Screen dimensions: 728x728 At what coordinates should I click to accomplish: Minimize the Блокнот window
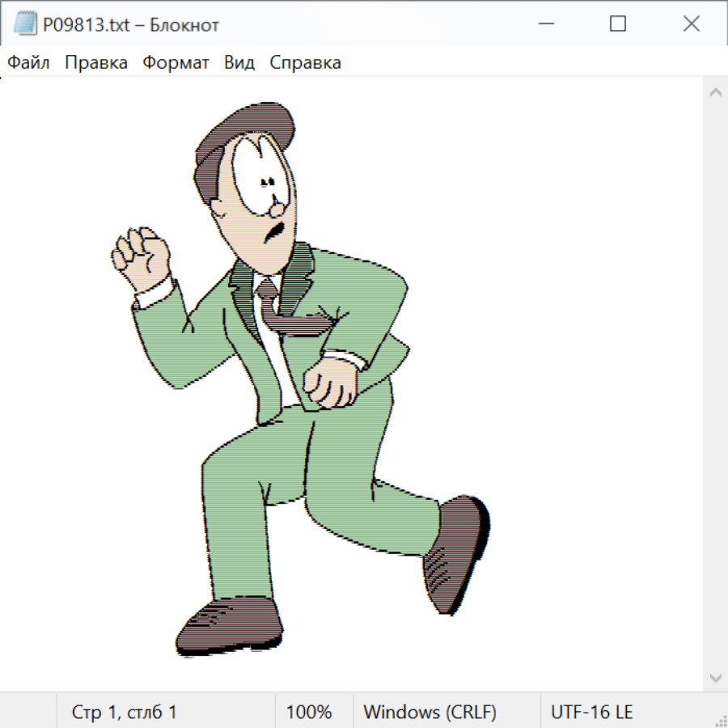point(544,24)
